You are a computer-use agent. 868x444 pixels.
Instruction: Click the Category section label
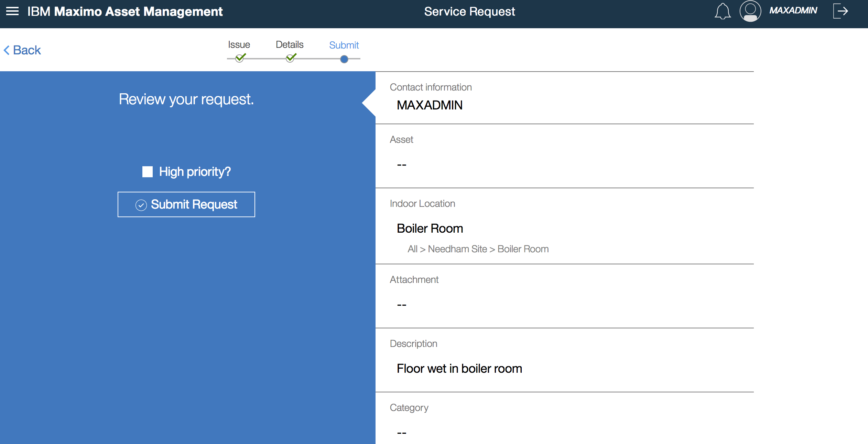pos(409,408)
